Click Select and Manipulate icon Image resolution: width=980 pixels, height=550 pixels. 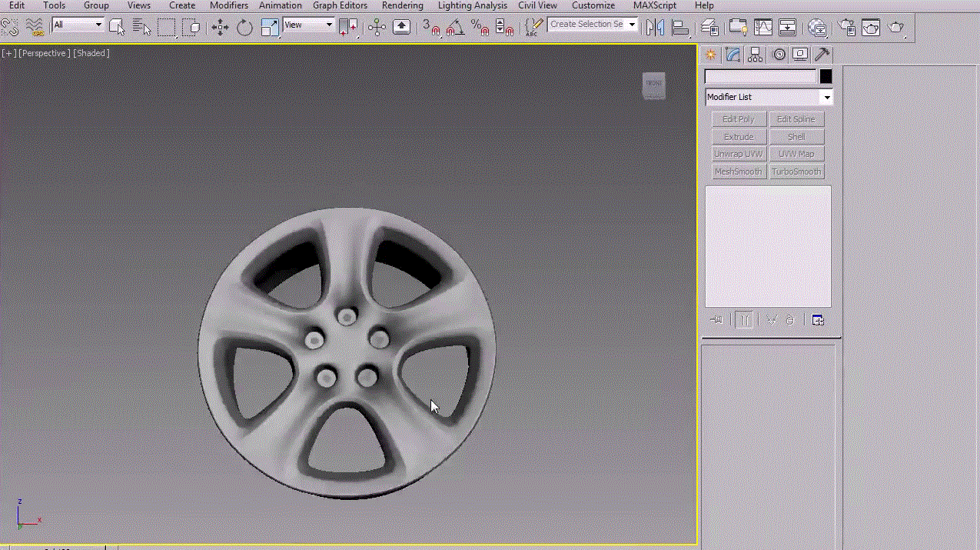pyautogui.click(x=377, y=28)
